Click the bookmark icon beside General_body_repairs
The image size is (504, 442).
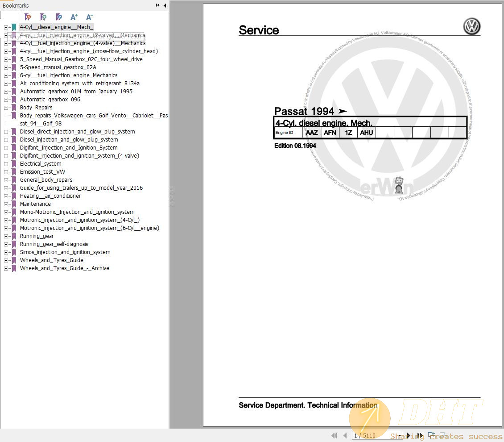(14, 180)
